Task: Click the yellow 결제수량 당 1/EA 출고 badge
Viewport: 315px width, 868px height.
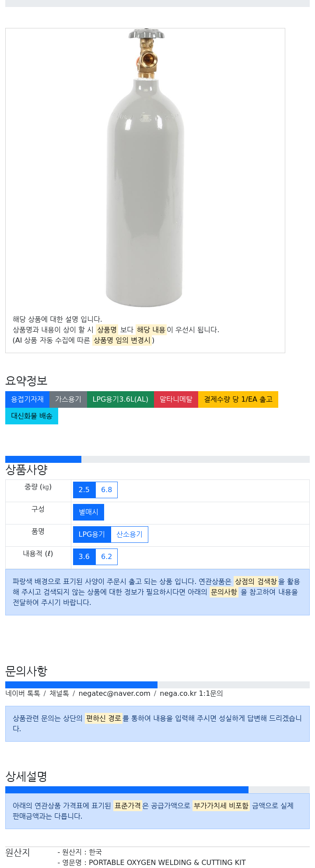Action: (x=238, y=399)
